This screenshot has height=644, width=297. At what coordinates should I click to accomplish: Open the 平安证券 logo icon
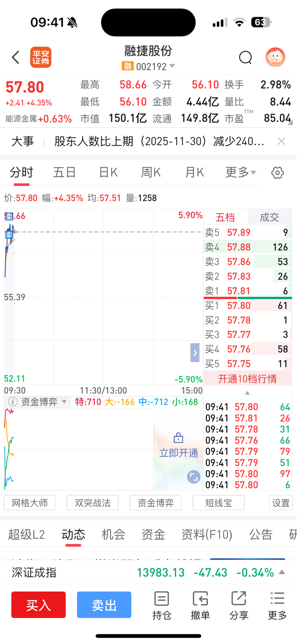(x=41, y=58)
